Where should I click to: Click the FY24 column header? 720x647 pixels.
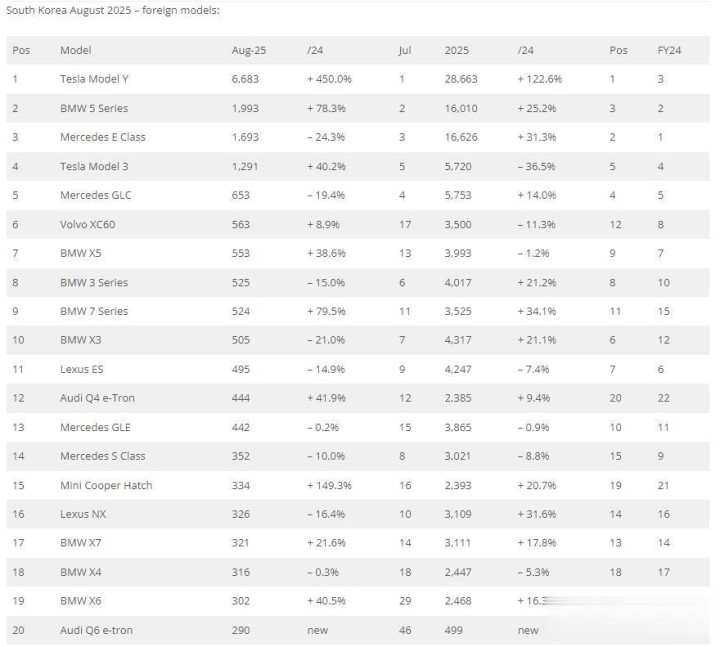[668, 50]
